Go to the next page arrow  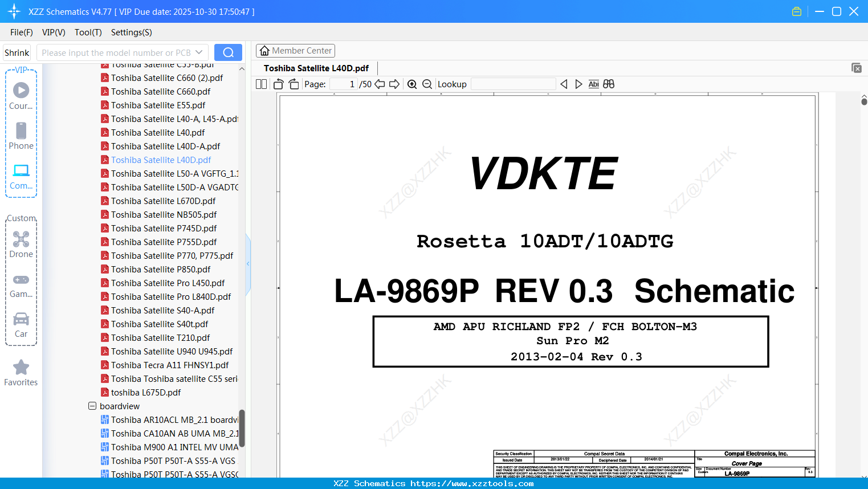click(394, 84)
